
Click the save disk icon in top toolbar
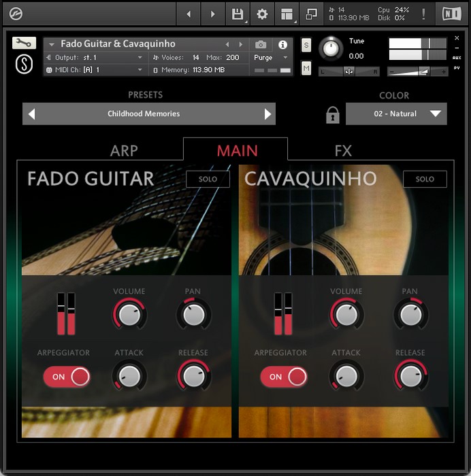pyautogui.click(x=238, y=14)
